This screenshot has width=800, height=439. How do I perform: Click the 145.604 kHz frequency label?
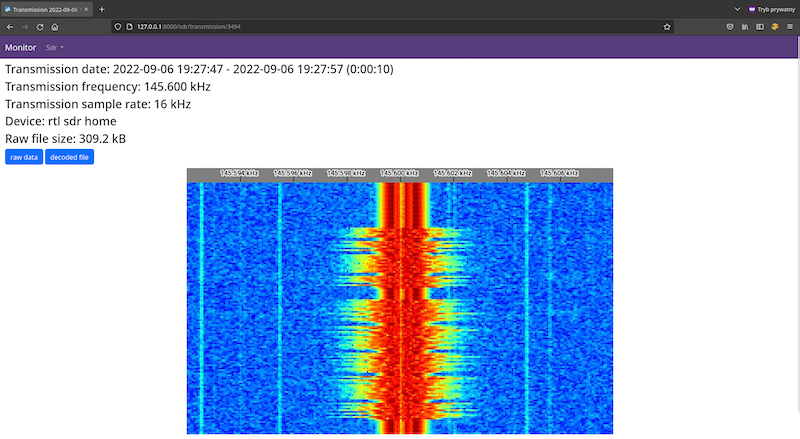click(506, 173)
